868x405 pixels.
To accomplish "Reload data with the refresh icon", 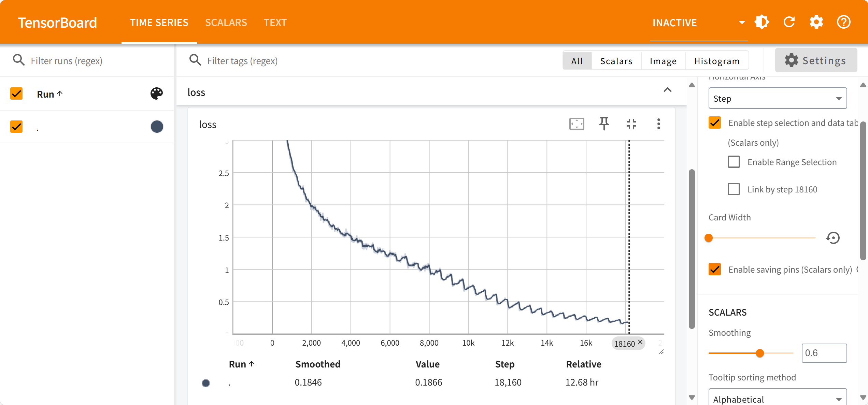I will (789, 23).
